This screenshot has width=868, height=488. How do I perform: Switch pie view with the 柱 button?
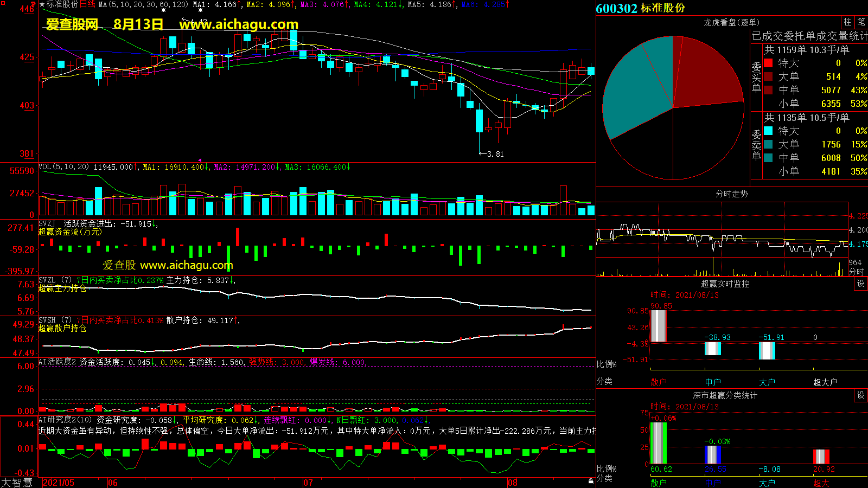coord(847,22)
